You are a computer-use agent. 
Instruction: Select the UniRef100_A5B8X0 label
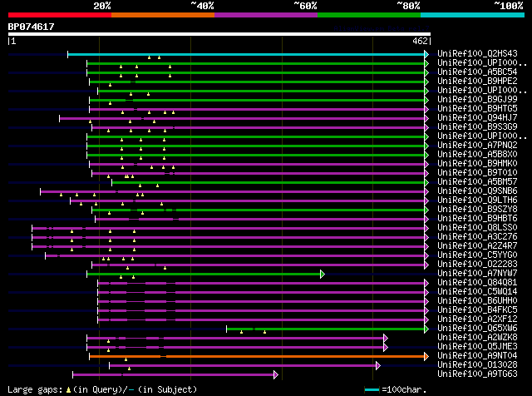pyautogui.click(x=477, y=155)
